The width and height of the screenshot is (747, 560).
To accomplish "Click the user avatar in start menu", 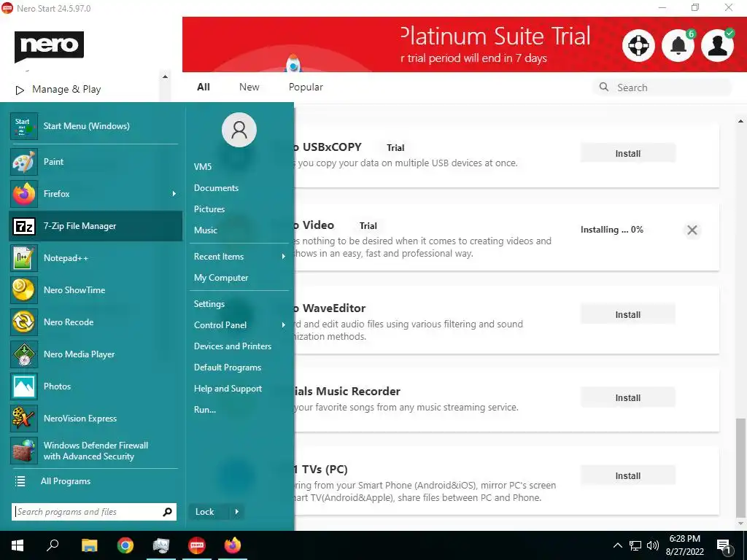I will [x=239, y=130].
